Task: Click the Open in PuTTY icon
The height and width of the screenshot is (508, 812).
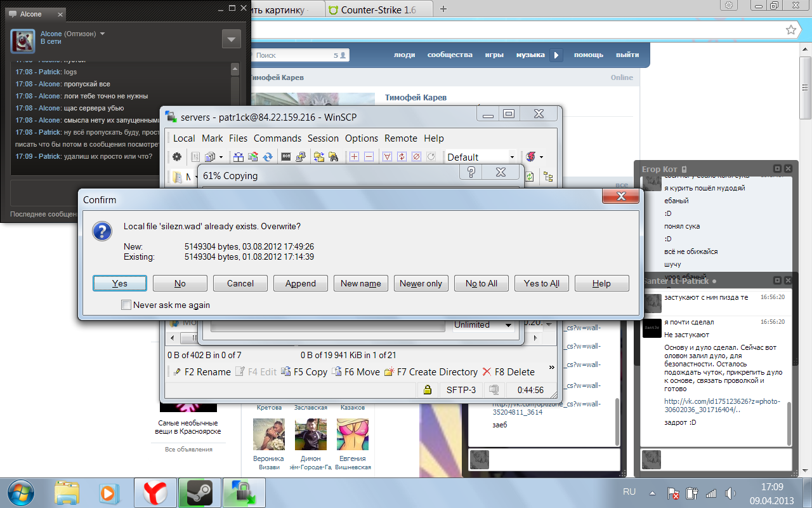Action: click(301, 157)
